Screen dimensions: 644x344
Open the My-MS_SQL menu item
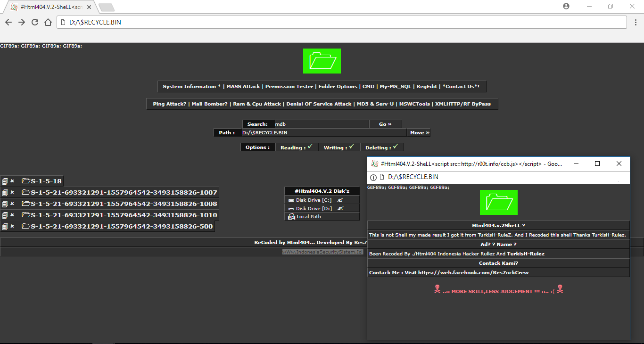pyautogui.click(x=396, y=87)
